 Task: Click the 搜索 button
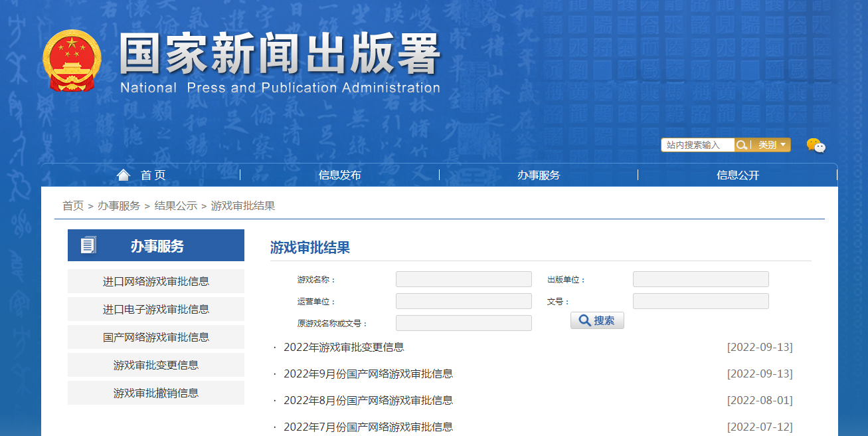pyautogui.click(x=597, y=320)
